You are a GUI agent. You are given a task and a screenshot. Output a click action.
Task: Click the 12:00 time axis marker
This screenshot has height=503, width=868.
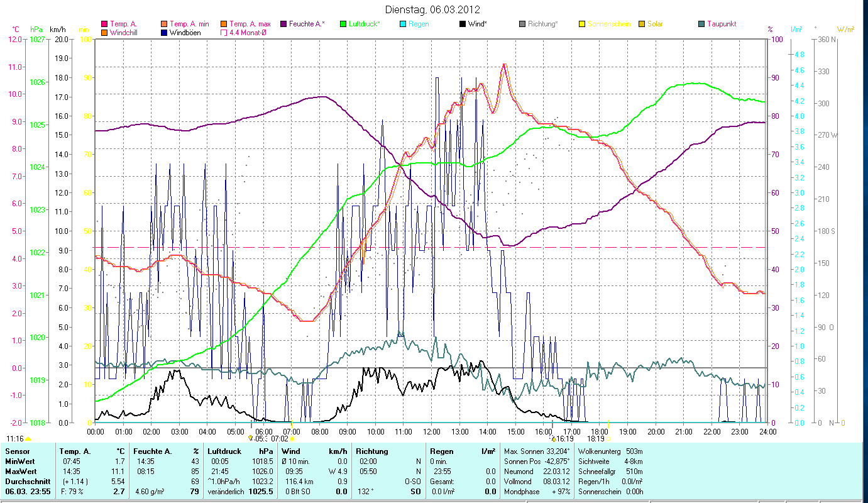click(x=432, y=432)
